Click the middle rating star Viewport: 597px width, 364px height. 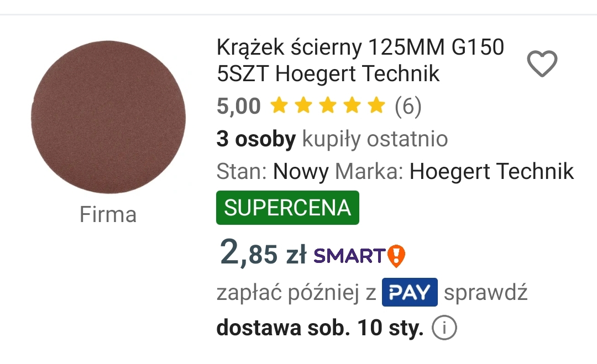coord(328,105)
